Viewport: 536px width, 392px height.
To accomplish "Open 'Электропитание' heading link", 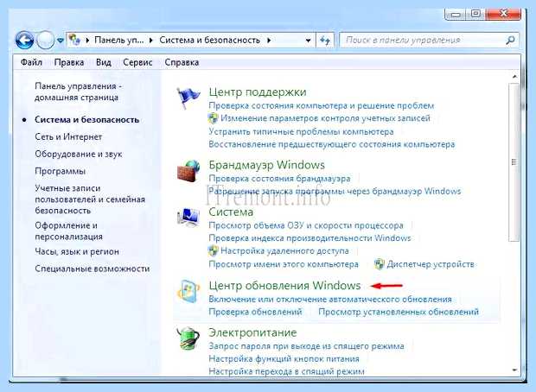I will click(x=252, y=332).
